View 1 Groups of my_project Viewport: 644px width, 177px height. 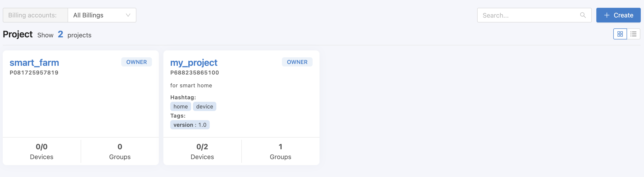tap(280, 151)
